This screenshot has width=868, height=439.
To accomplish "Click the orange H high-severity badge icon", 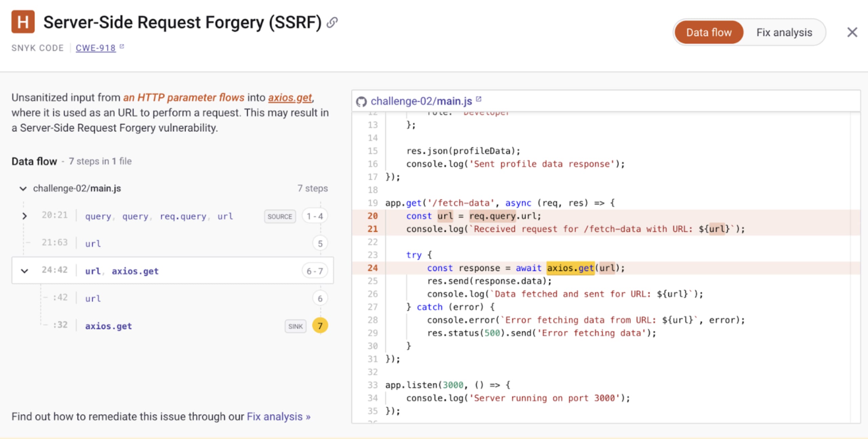I will click(23, 22).
